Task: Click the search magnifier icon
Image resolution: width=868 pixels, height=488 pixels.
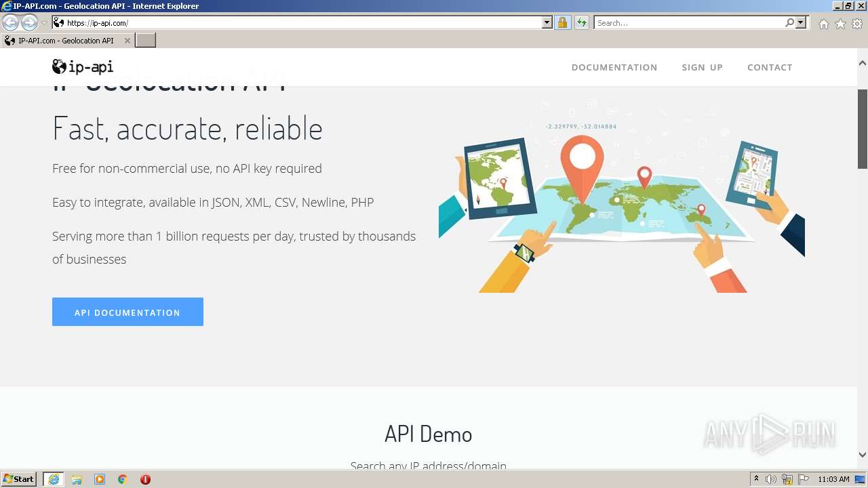Action: (789, 23)
